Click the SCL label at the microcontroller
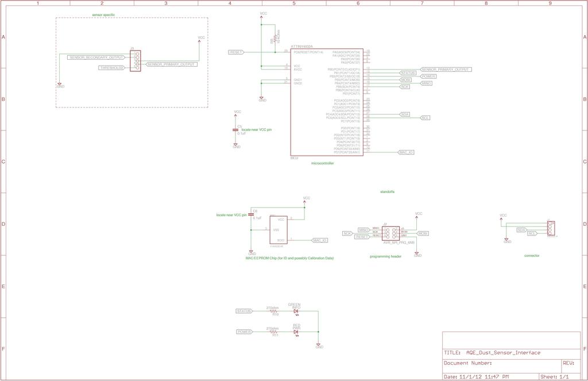 pyautogui.click(x=425, y=118)
